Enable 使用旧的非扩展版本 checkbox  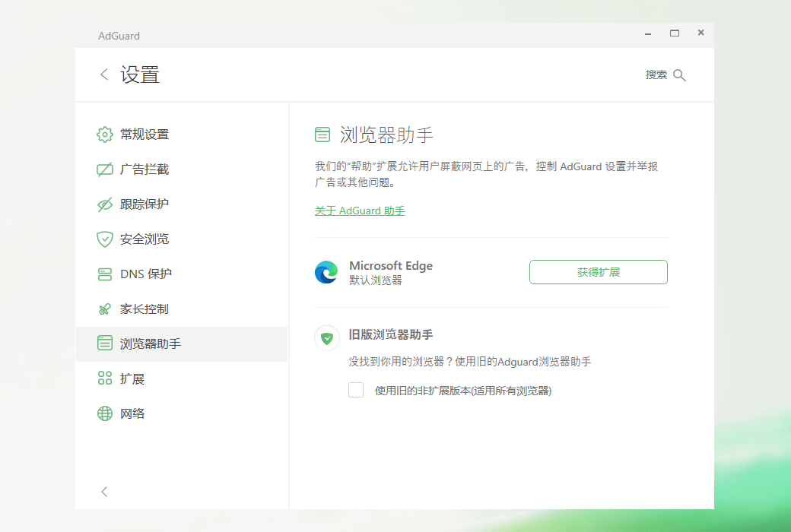(355, 389)
